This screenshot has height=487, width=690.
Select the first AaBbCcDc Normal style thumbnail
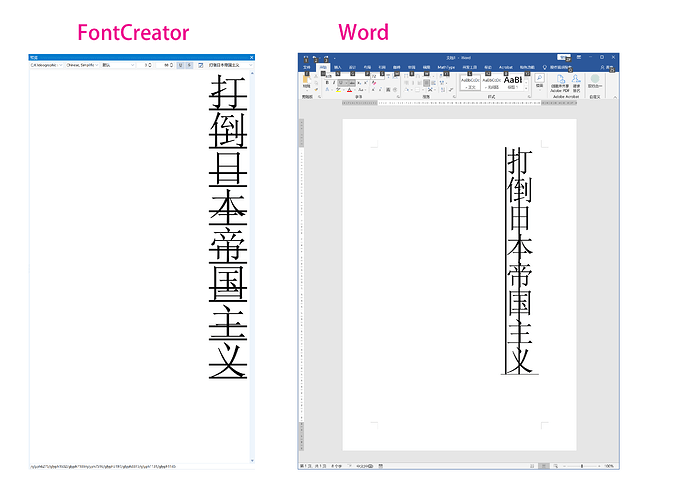click(470, 82)
